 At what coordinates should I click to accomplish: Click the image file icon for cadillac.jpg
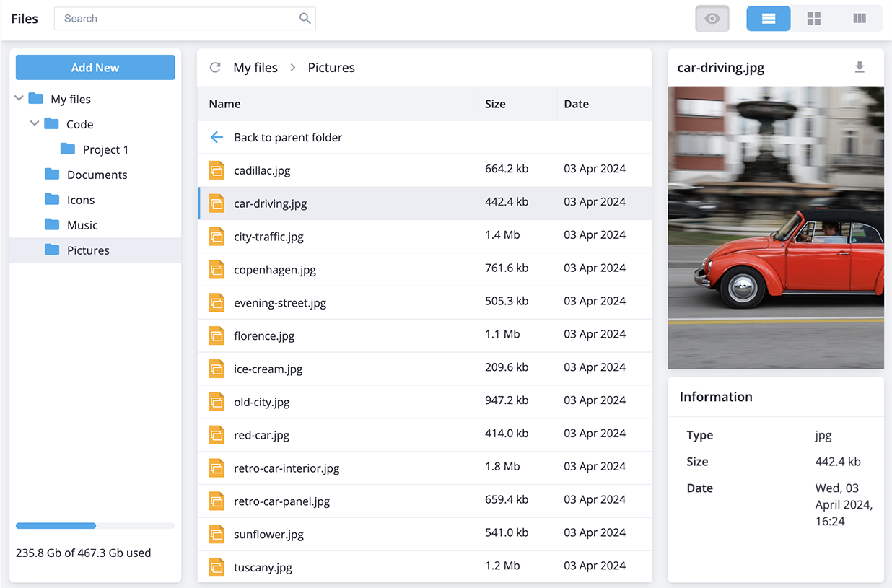point(217,170)
